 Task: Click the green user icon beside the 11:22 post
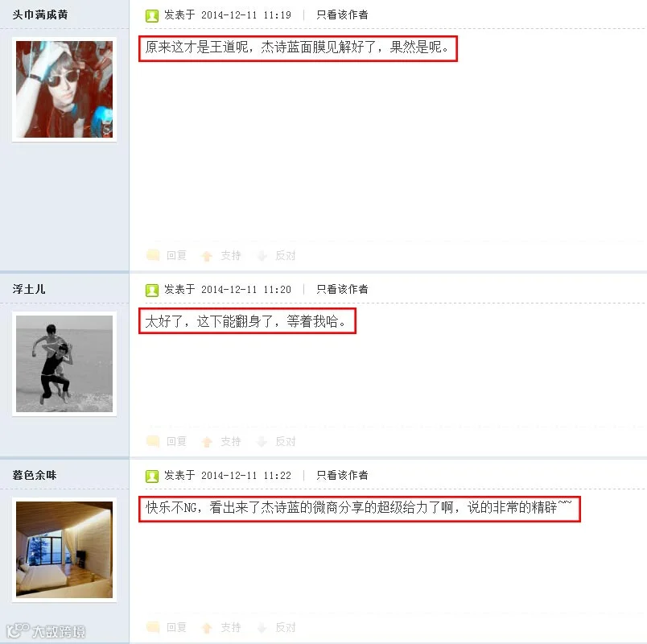point(152,476)
